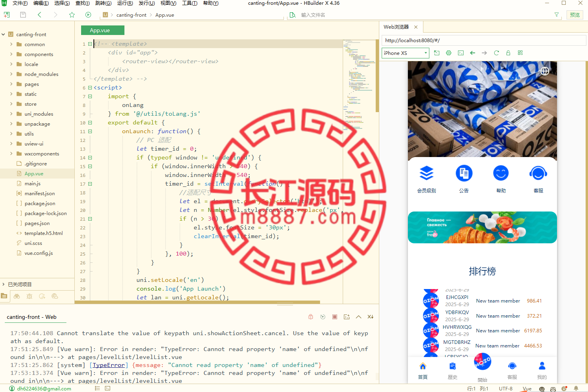588x392 pixels.
Task: Click the console clear log icon
Action: [371, 317]
